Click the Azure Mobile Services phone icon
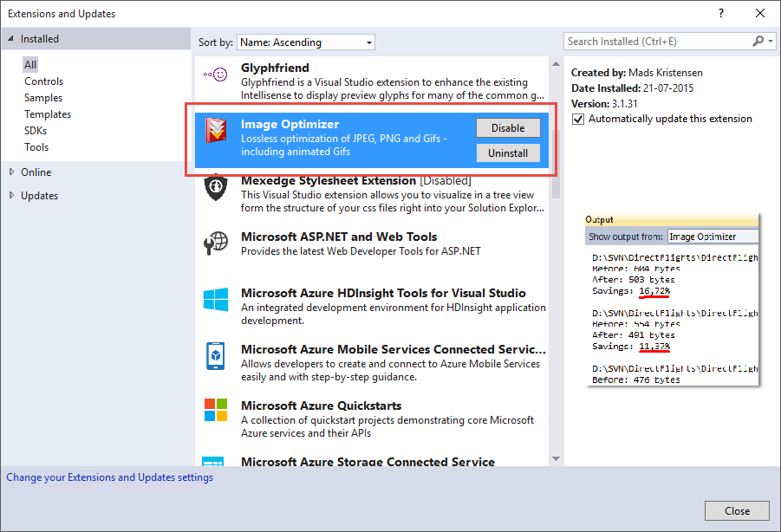Image resolution: width=781 pixels, height=532 pixels. 216,356
